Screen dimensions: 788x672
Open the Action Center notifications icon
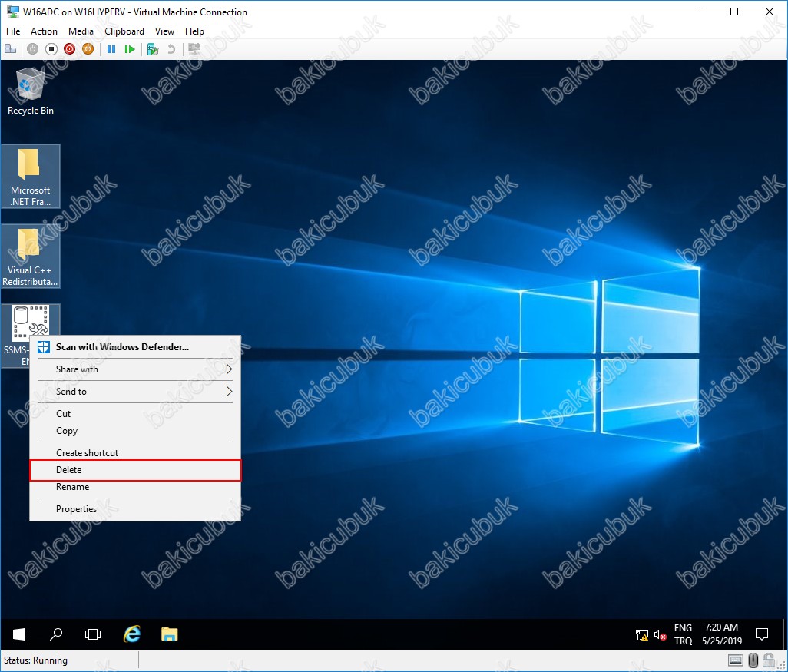click(x=762, y=634)
